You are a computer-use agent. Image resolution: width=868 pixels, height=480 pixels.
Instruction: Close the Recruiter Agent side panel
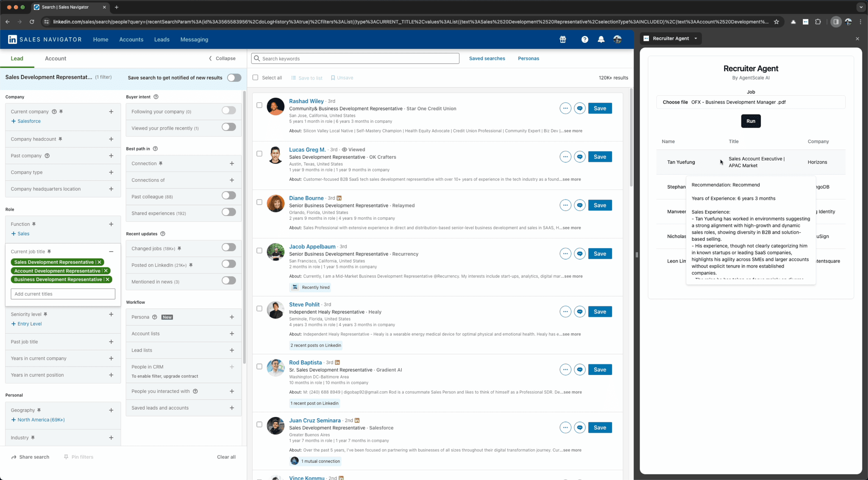tap(857, 39)
